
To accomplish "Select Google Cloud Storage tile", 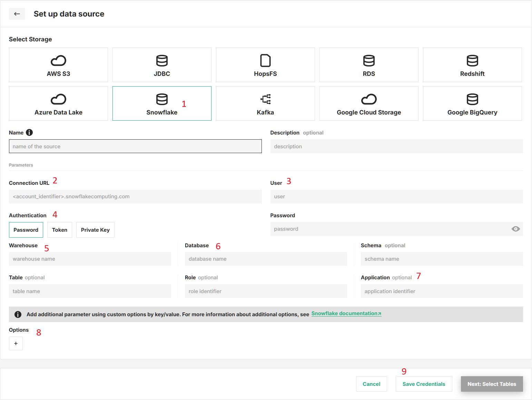I will click(x=369, y=103).
